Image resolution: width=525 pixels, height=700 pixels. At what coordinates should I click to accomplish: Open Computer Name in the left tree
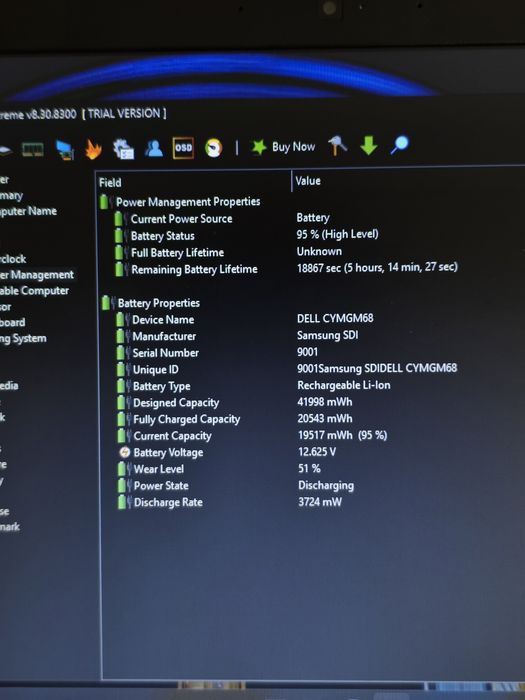tap(28, 211)
